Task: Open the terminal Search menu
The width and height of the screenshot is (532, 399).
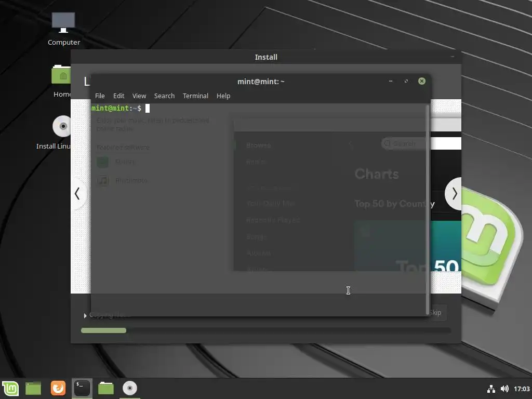Action: click(164, 96)
